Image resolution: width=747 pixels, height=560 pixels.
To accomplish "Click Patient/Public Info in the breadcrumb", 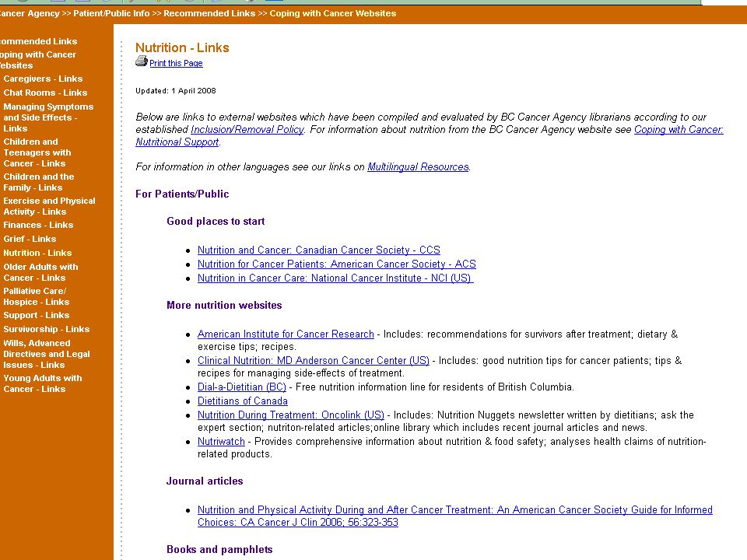I will (111, 13).
